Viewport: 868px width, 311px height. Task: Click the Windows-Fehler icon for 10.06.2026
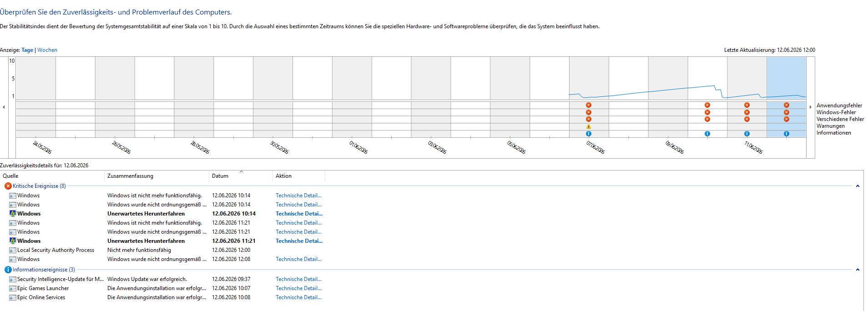click(x=707, y=112)
